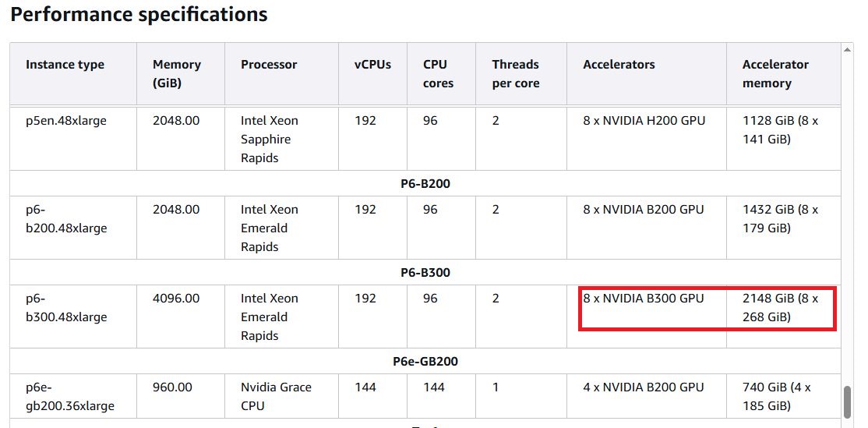Click the Instance type column header
The width and height of the screenshot is (868, 428).
[65, 65]
